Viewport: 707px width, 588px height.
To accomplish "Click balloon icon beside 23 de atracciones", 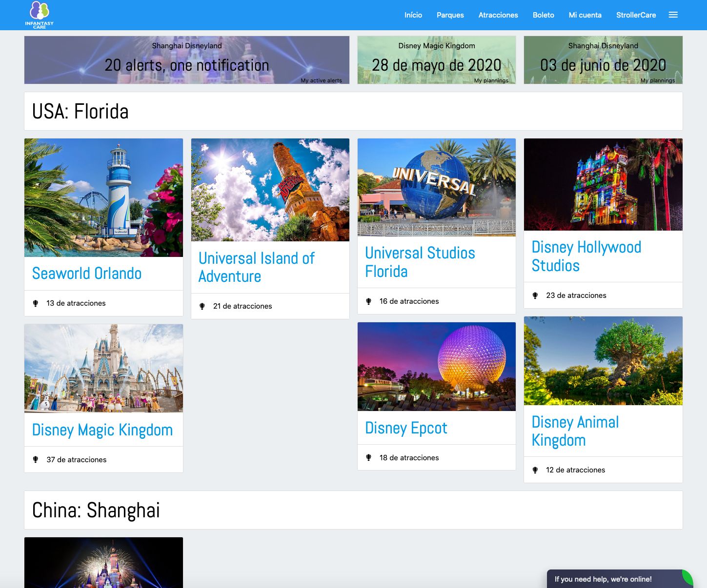I will [535, 295].
